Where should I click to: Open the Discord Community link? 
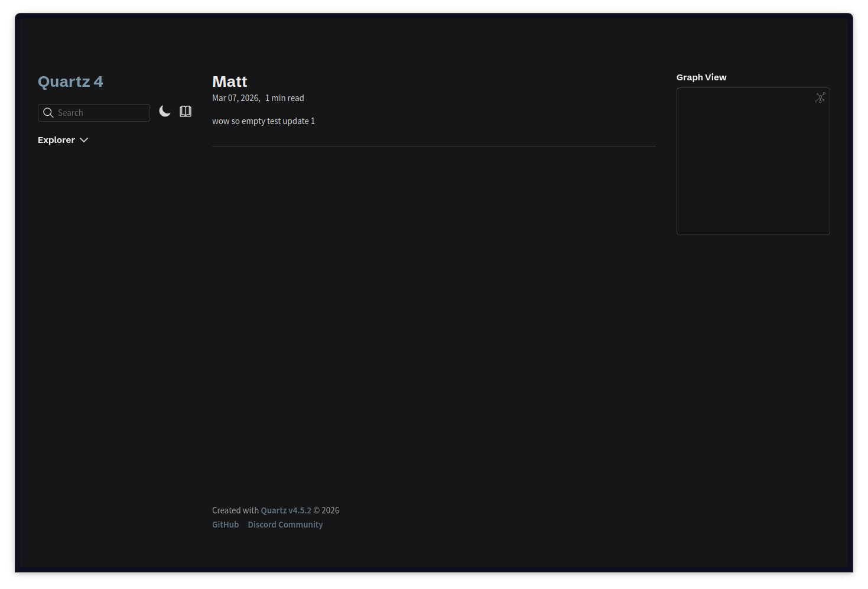click(285, 525)
